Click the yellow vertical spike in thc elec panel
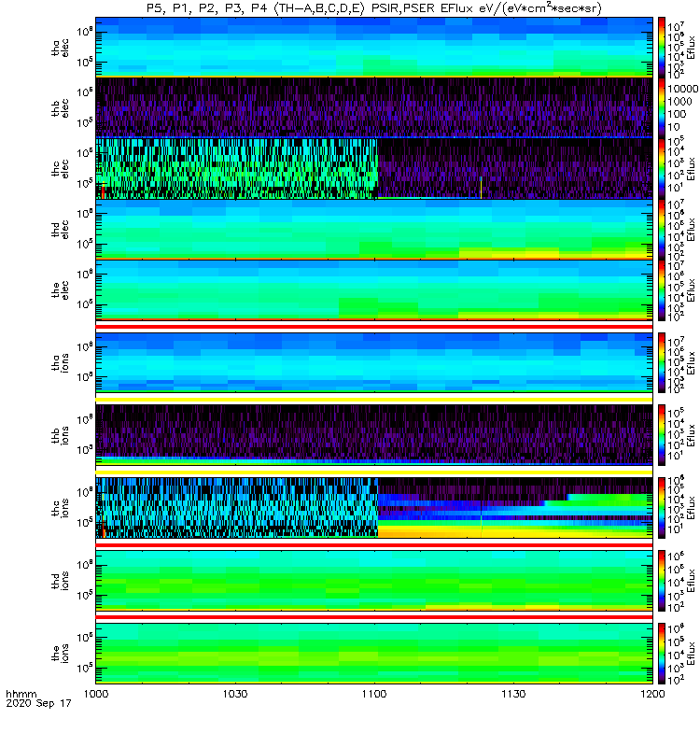The height and width of the screenshot is (747, 700). (481, 188)
